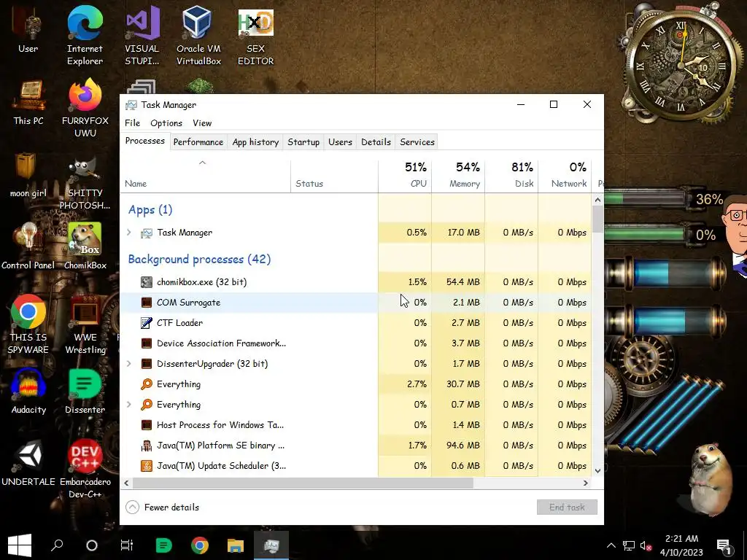Select the COM Surrogate process row

(x=355, y=303)
